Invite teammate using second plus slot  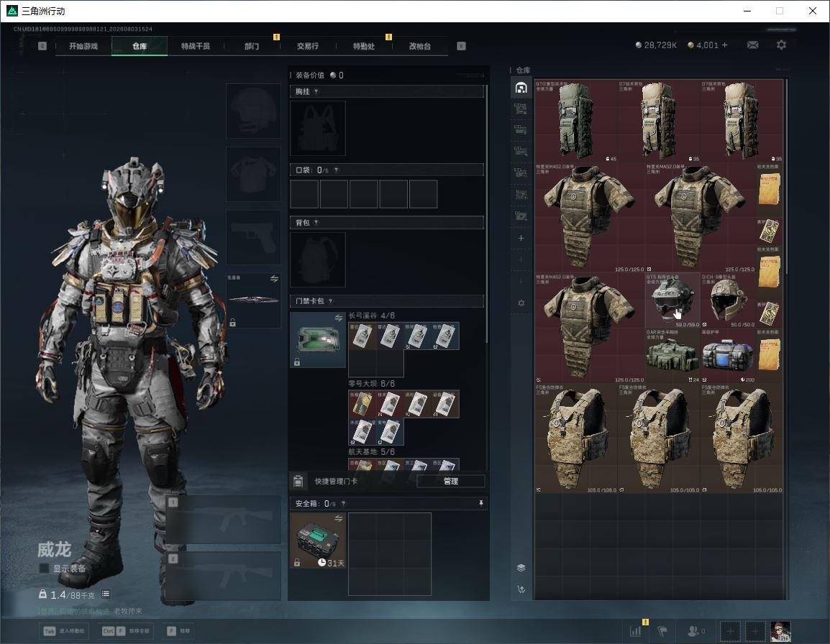pos(755,631)
